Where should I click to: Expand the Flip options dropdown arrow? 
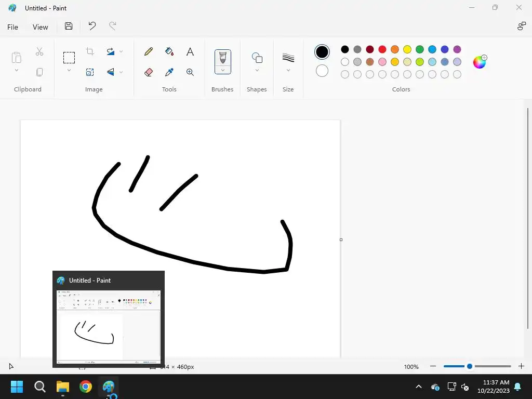coord(121,72)
